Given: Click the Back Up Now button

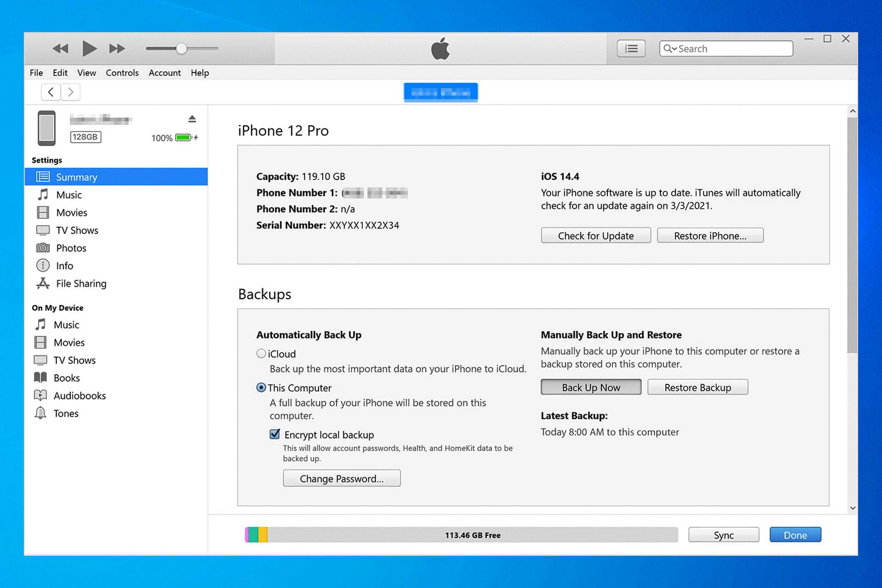Looking at the screenshot, I should click(x=591, y=387).
